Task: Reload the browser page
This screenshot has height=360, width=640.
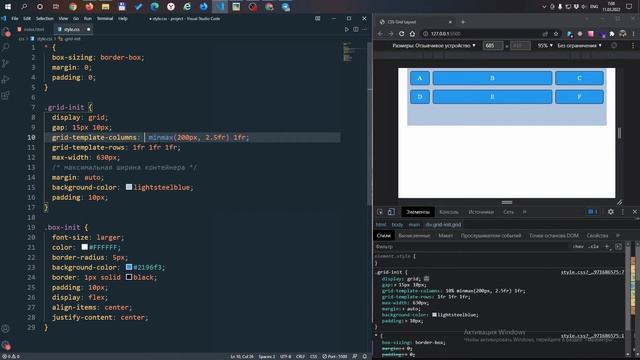Action: coord(402,34)
